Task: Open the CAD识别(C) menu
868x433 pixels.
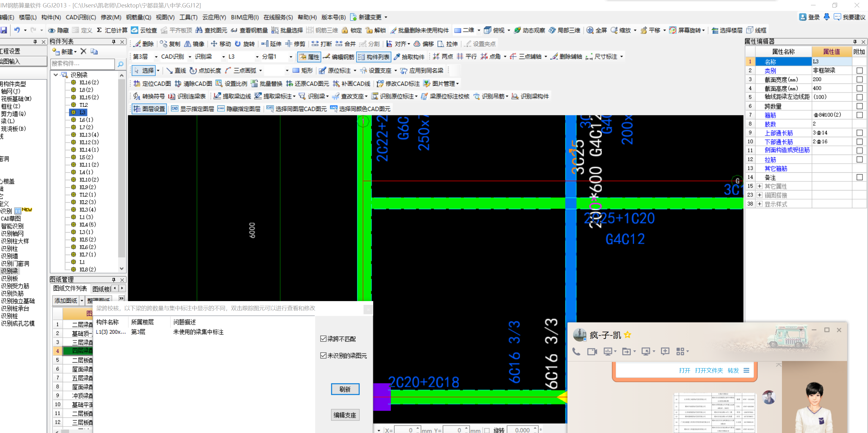Action: coord(80,17)
